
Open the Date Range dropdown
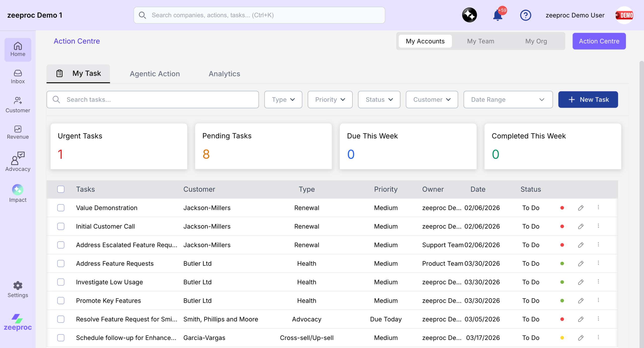(x=508, y=100)
